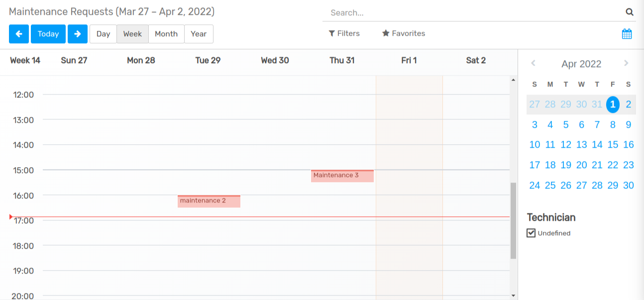Screen dimensions: 644x300
Task: Select April 15 in the mini calendar
Action: 613,144
